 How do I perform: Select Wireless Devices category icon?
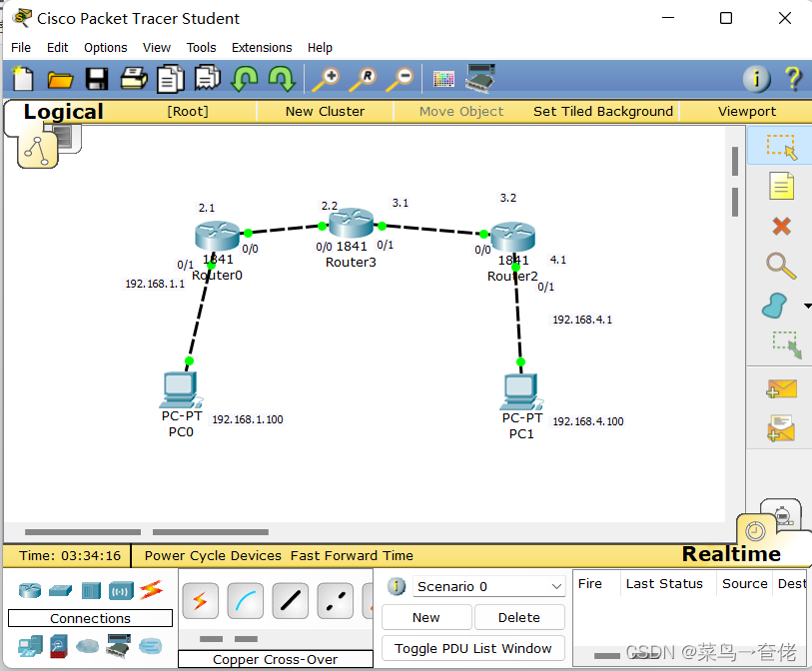[121, 590]
